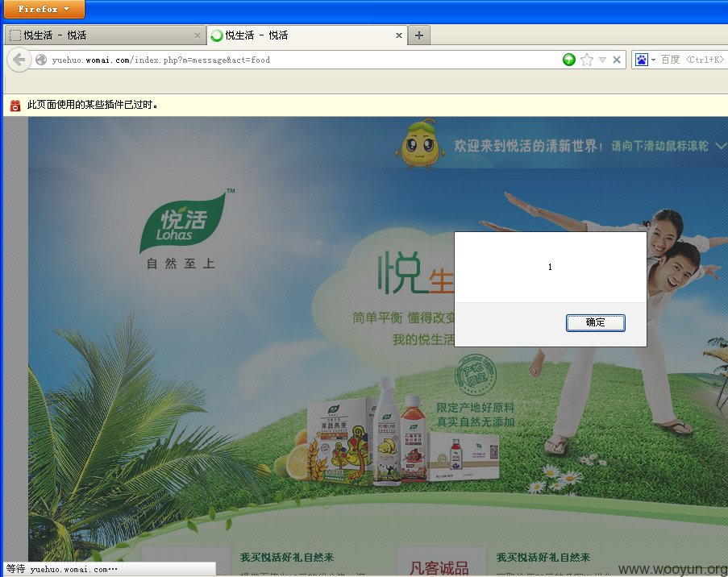Click the green circular addon icon in URL bar
Viewport: 728px width, 577px height.
click(568, 60)
